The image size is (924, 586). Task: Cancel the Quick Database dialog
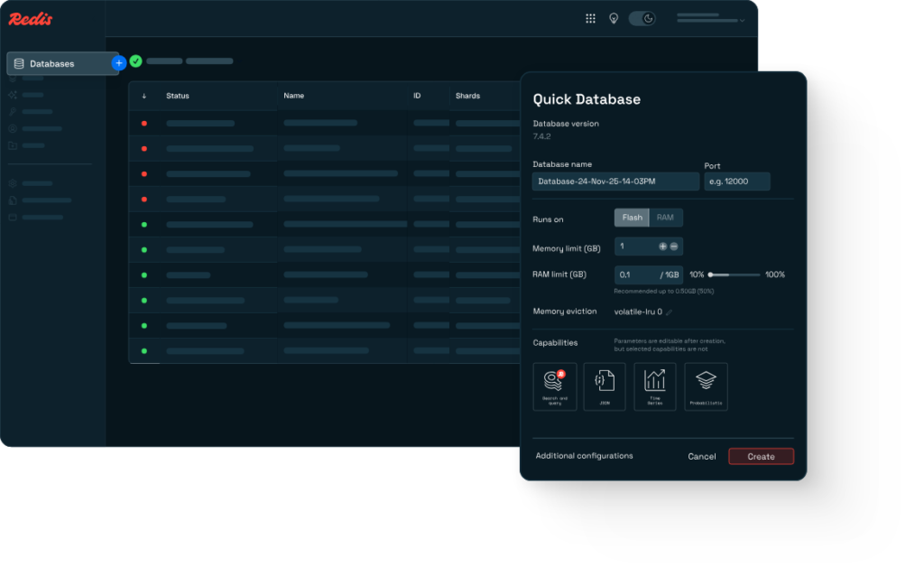click(701, 457)
